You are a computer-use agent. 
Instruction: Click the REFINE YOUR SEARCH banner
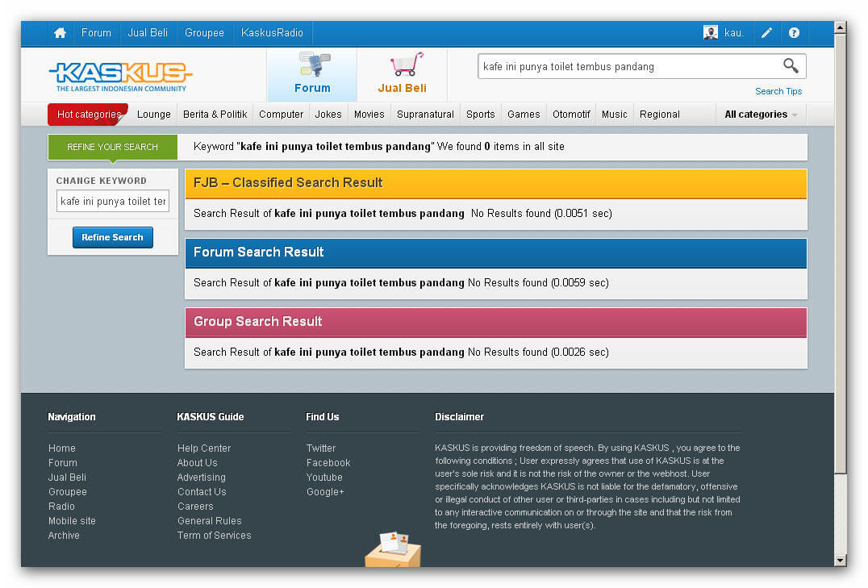pyautogui.click(x=113, y=148)
